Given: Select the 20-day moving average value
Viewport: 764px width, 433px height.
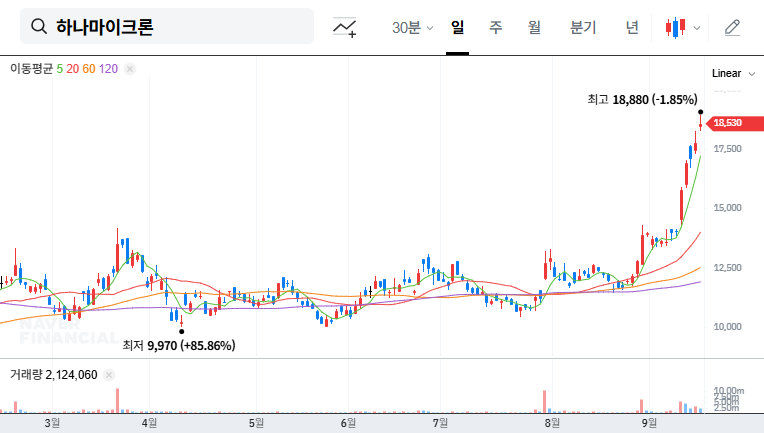Looking at the screenshot, I should coord(73,69).
